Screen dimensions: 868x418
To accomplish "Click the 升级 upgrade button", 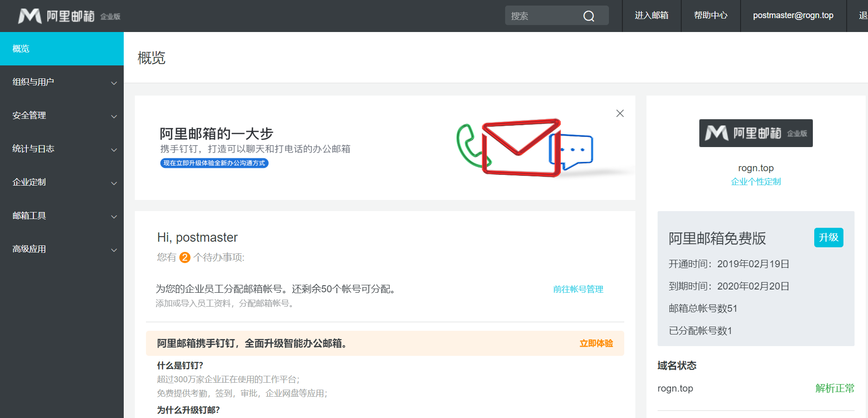I will tap(829, 238).
